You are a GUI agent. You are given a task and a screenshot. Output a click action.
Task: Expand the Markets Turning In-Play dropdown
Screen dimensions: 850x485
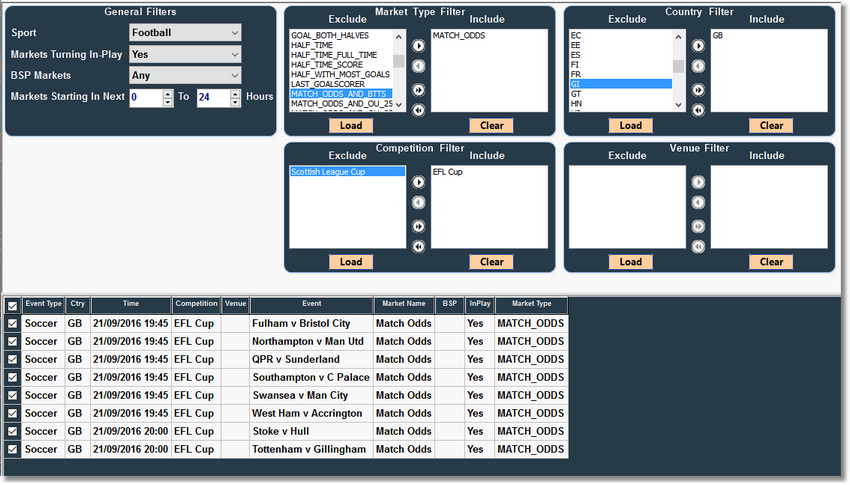click(x=185, y=54)
